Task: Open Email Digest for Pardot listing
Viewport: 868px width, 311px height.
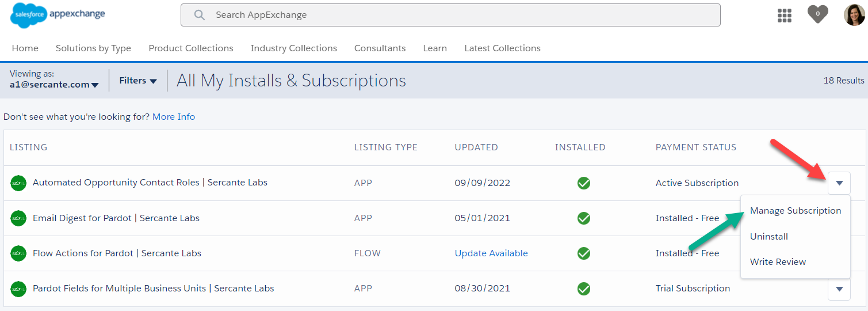Action: (x=116, y=218)
